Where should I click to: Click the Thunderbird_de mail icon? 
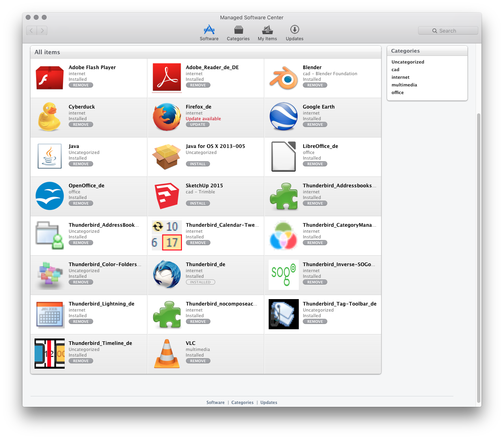[167, 274]
